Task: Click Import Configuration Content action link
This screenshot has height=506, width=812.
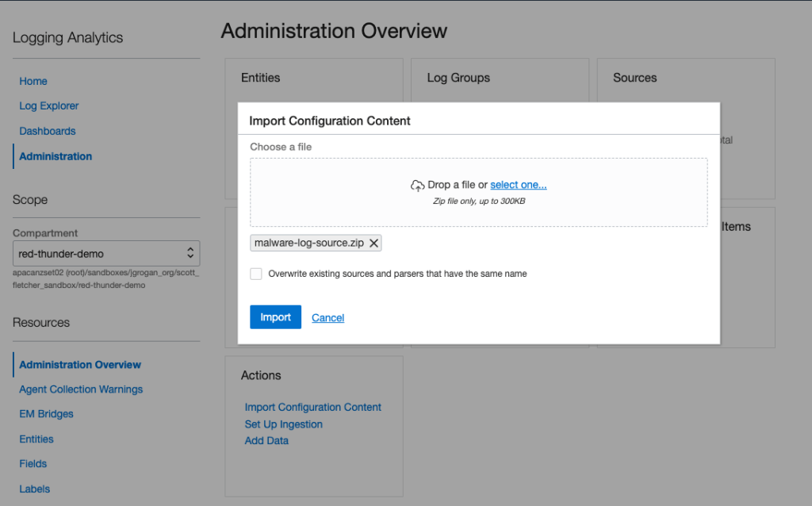Action: 313,407
